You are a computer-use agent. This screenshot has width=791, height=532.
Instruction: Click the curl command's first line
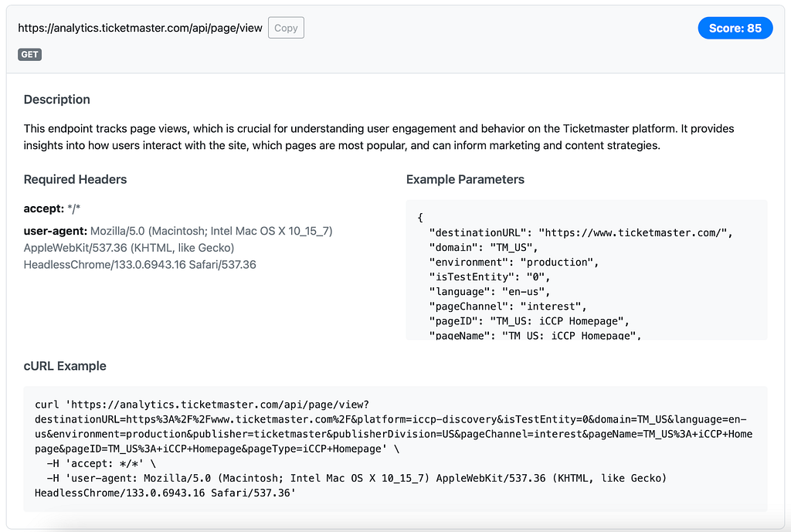[202, 405]
